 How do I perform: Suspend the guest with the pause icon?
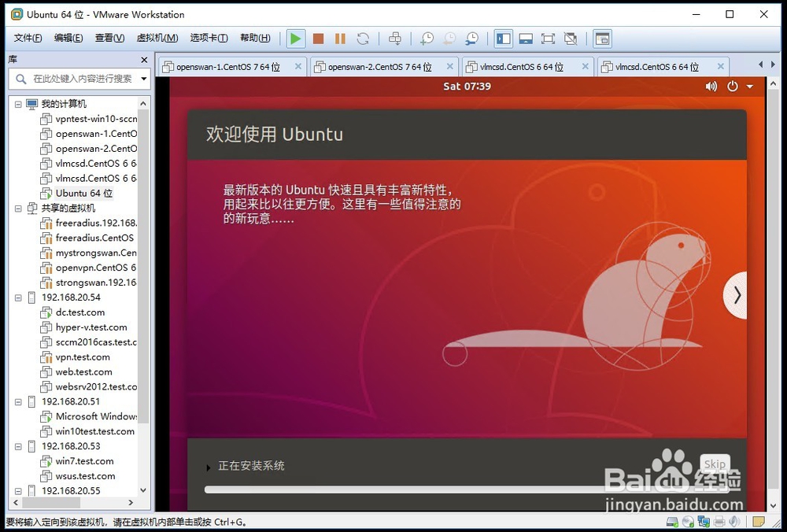click(340, 39)
